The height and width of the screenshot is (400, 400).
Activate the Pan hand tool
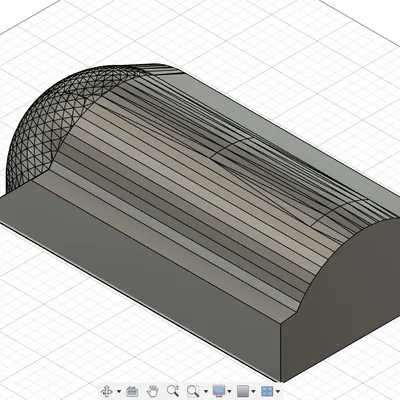tap(153, 391)
